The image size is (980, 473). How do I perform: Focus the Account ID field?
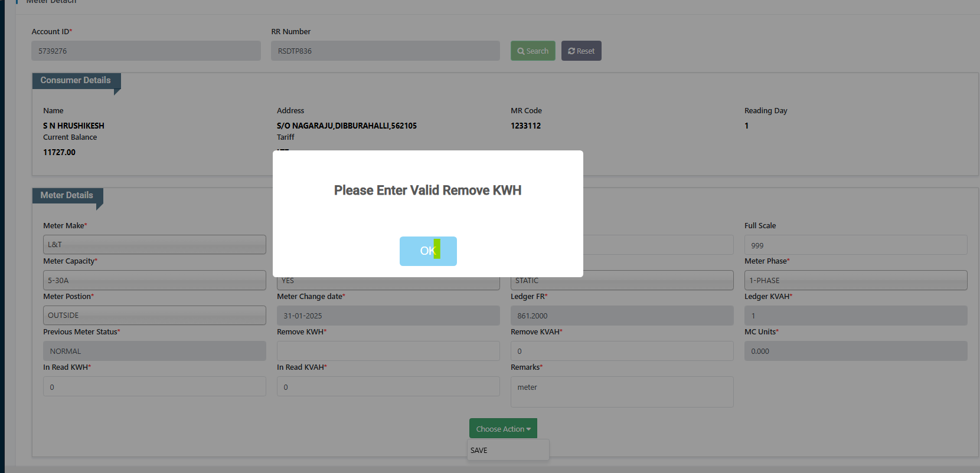pyautogui.click(x=146, y=51)
